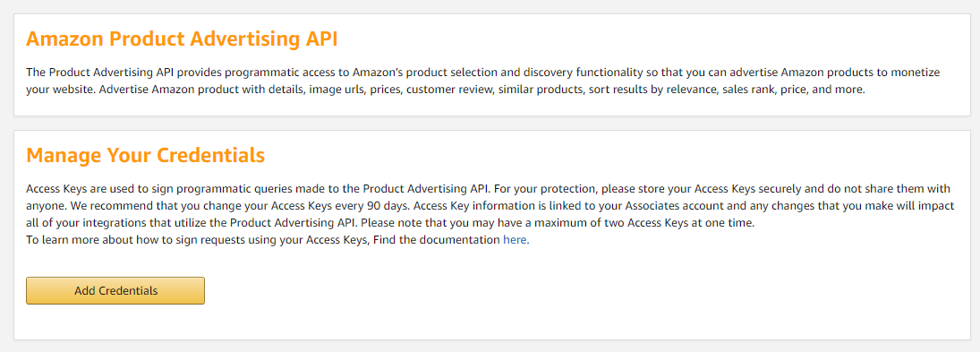Click the line starting 'The Product Advertising API provides'
Image resolution: width=980 pixels, height=352 pixels.
[x=483, y=72]
